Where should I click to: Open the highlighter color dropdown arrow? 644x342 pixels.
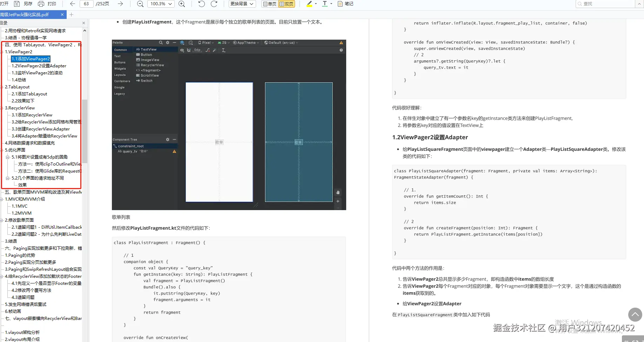(316, 4)
